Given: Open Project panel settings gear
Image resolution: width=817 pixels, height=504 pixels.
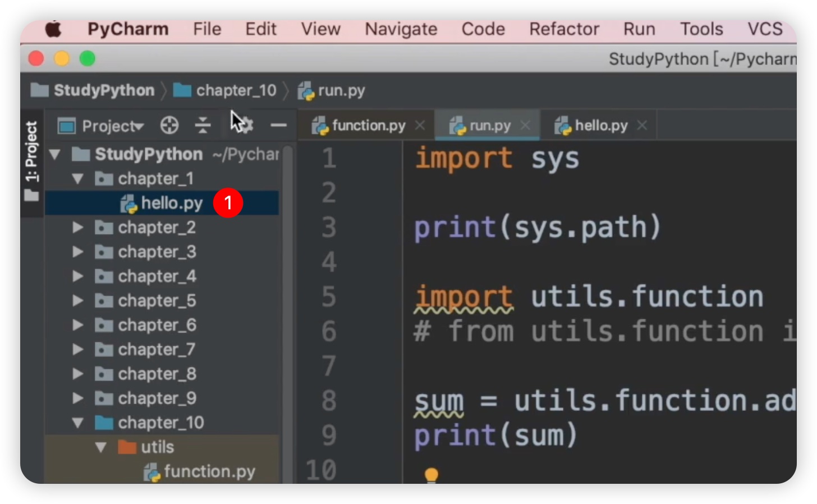Looking at the screenshot, I should (x=245, y=125).
